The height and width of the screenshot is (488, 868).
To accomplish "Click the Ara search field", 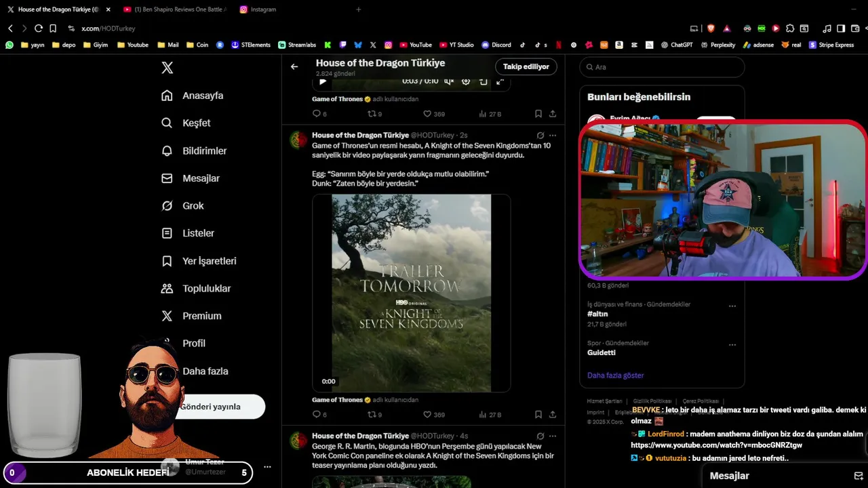I will click(x=662, y=67).
